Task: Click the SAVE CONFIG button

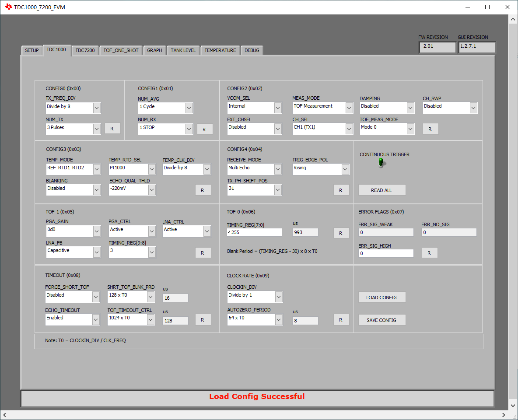Action: [381, 320]
